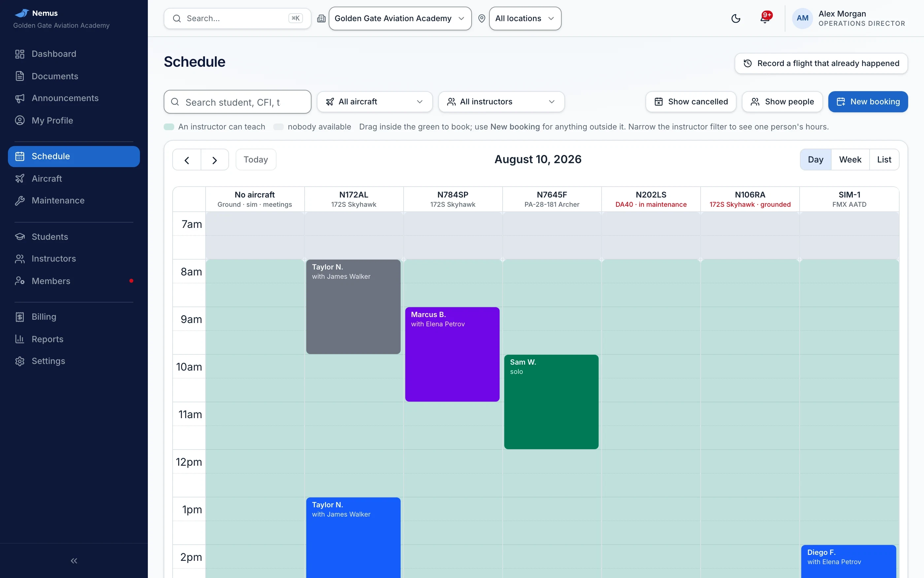Image resolution: width=924 pixels, height=578 pixels.
Task: Switch to Week view tab
Action: 850,160
